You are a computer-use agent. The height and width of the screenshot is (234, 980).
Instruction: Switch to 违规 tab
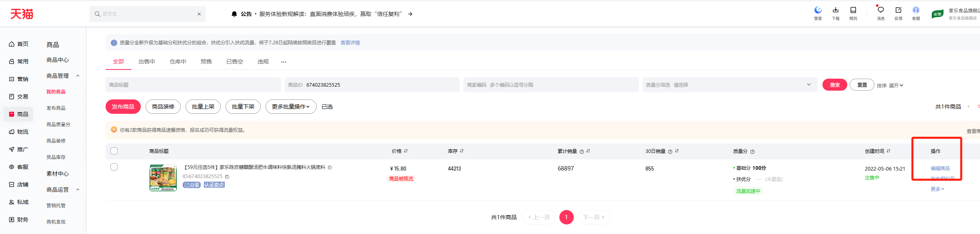[x=263, y=61]
